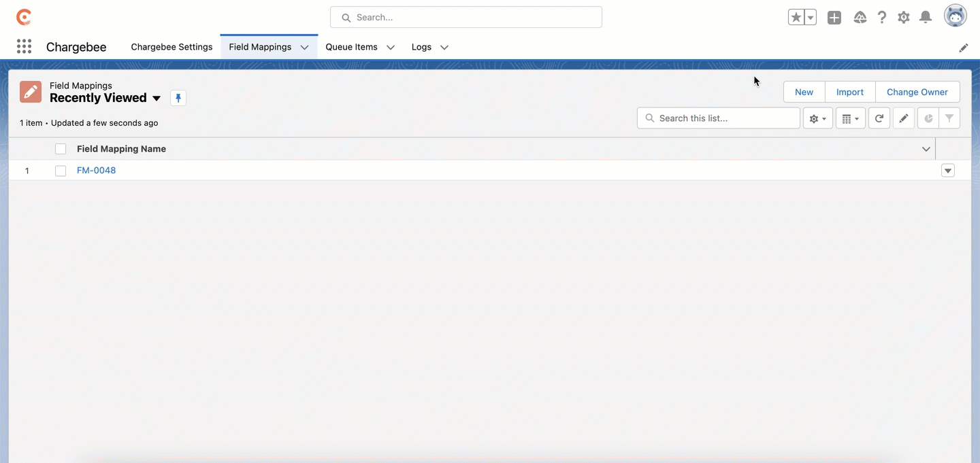Viewport: 980px width, 463px height.
Task: Open the Salesforce Help question mark
Action: (882, 18)
